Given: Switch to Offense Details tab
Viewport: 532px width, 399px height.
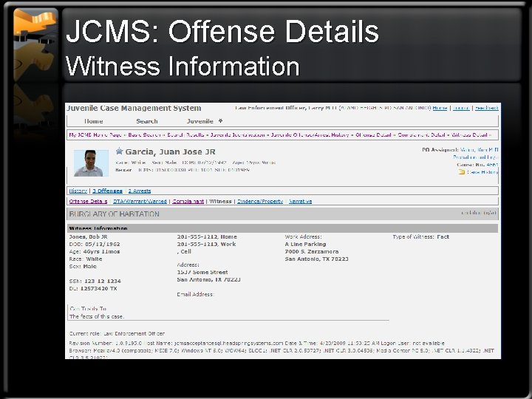Looking at the screenshot, I should (x=88, y=201).
